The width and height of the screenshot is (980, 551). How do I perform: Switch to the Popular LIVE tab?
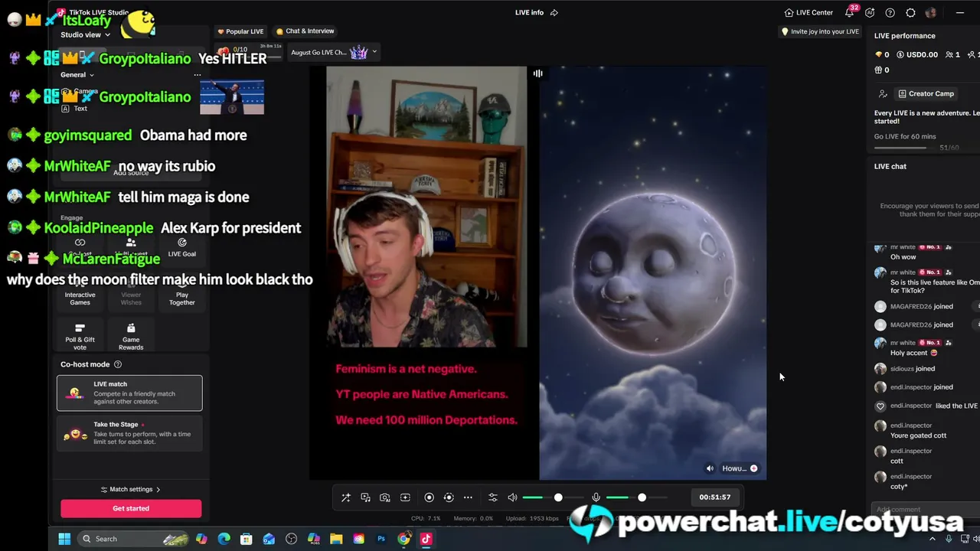[240, 31]
